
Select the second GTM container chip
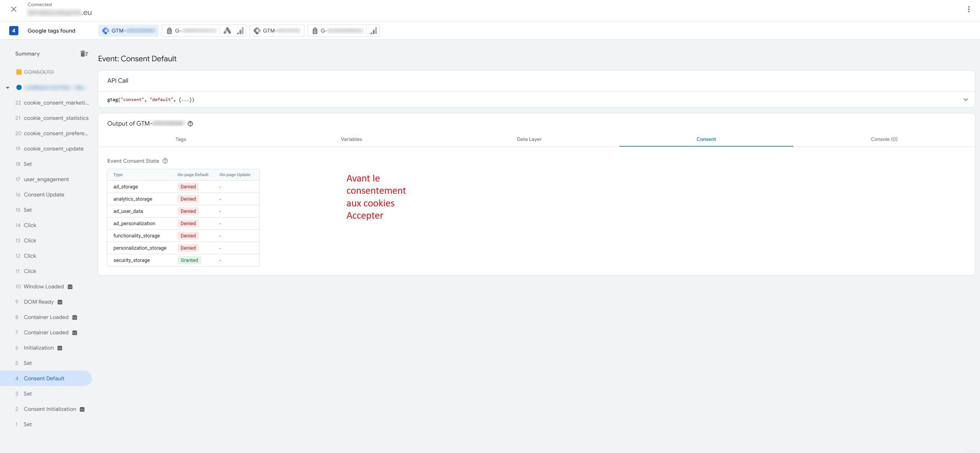[277, 31]
